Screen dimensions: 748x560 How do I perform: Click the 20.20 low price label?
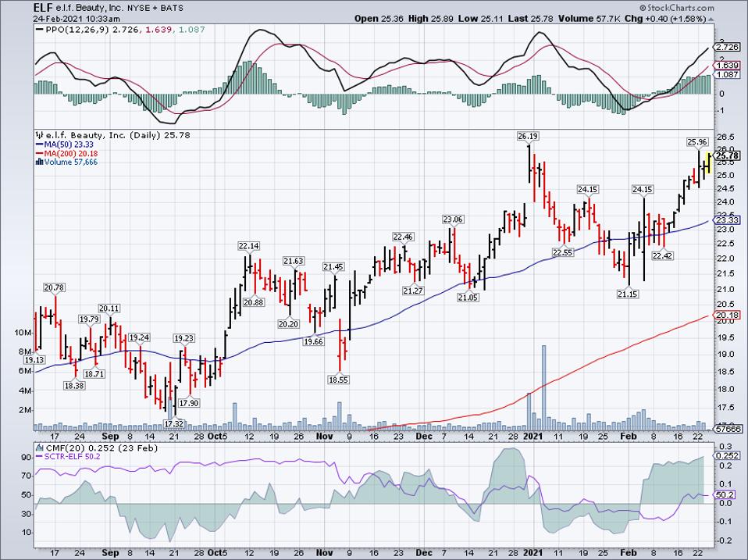(x=288, y=324)
